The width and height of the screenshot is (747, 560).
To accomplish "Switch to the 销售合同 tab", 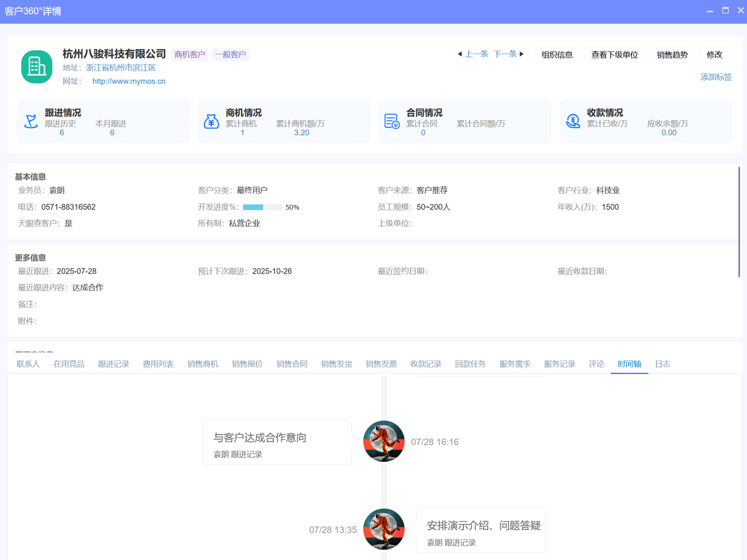I will [292, 363].
